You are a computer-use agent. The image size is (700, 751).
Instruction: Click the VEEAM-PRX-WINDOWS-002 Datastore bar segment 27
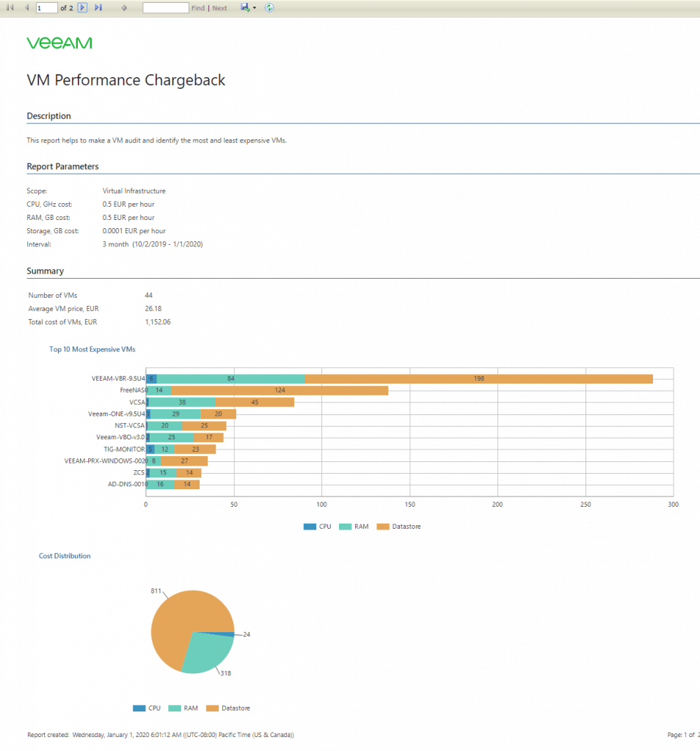point(184,461)
